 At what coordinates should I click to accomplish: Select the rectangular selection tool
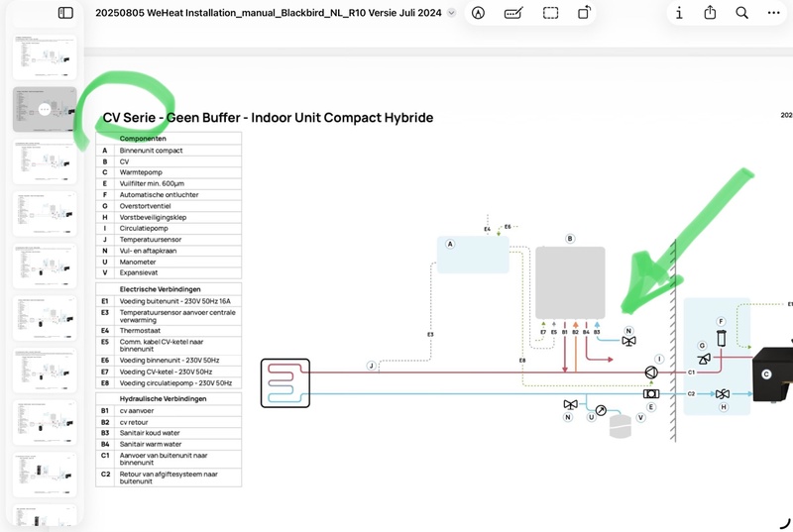pos(550,13)
